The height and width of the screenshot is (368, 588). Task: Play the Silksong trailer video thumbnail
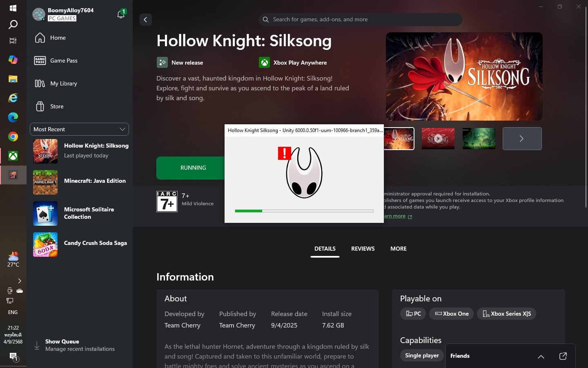(x=438, y=139)
